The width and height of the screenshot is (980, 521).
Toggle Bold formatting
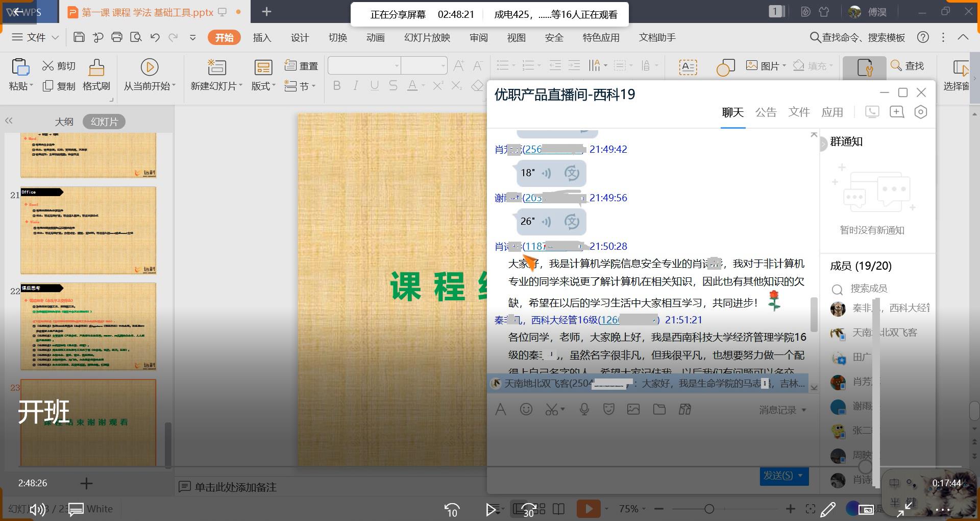337,86
